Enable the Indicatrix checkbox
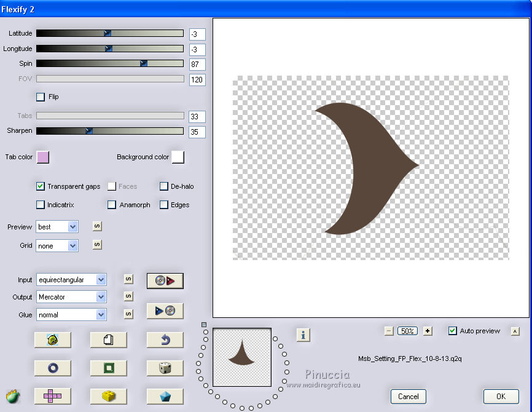Screen dimensions: 532x412 pos(41,205)
